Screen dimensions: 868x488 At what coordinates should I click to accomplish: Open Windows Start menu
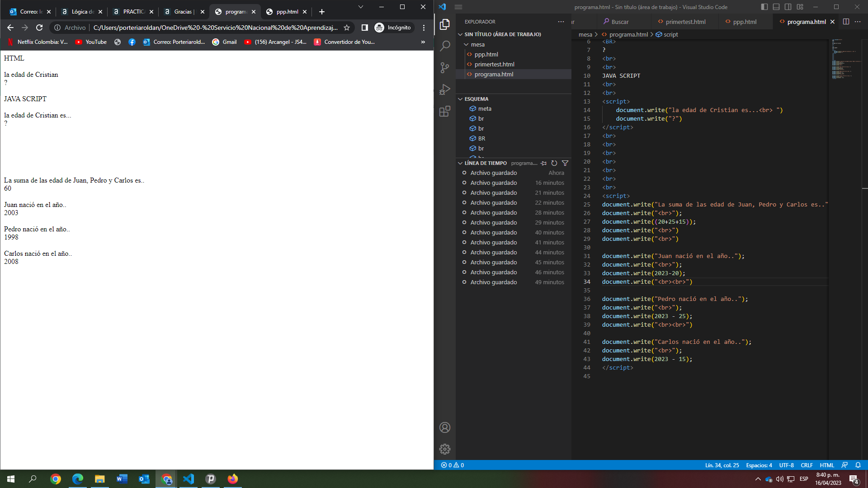(11, 479)
